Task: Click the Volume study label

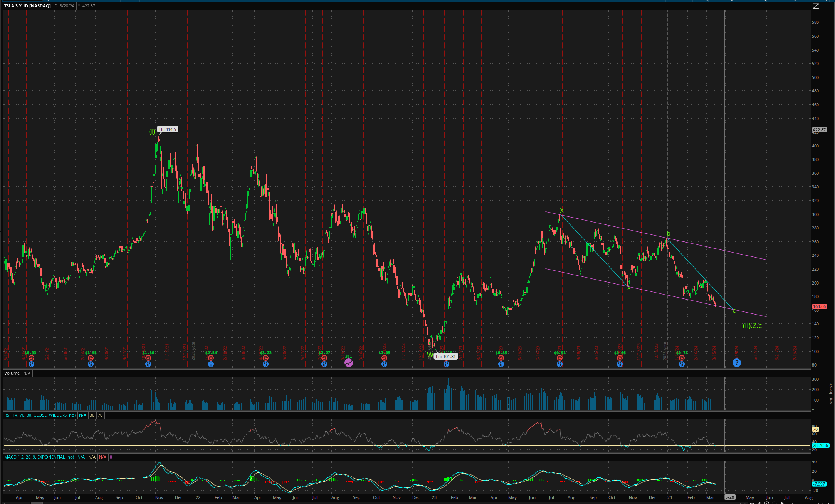Action: (12, 373)
